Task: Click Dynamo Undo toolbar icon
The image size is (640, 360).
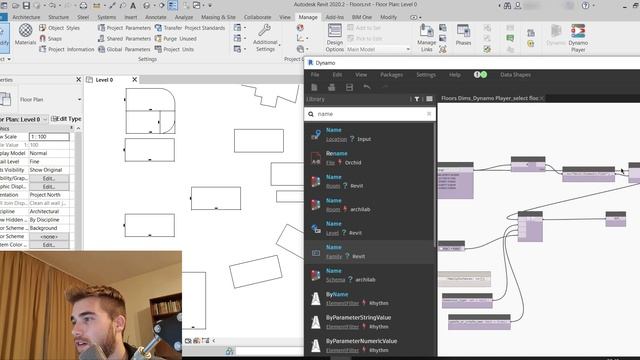Action: (367, 87)
